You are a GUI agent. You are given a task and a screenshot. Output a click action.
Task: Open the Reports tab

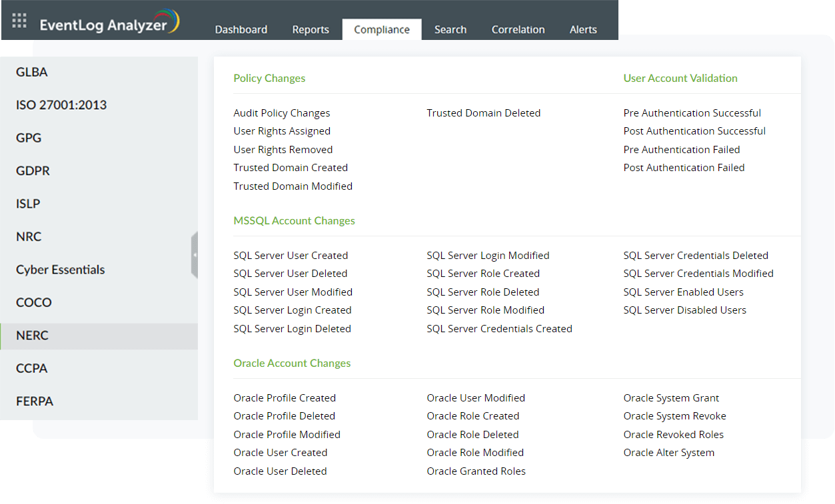coord(311,30)
